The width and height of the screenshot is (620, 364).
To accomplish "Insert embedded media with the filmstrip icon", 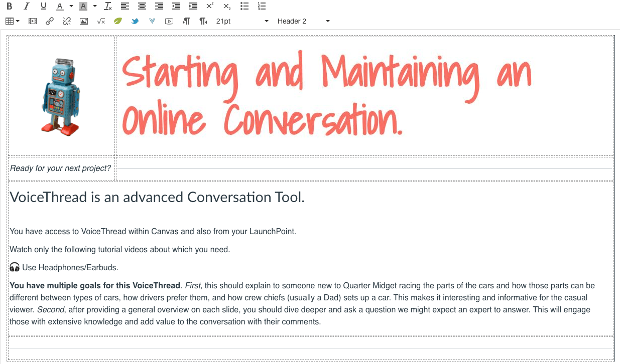I will click(x=32, y=21).
